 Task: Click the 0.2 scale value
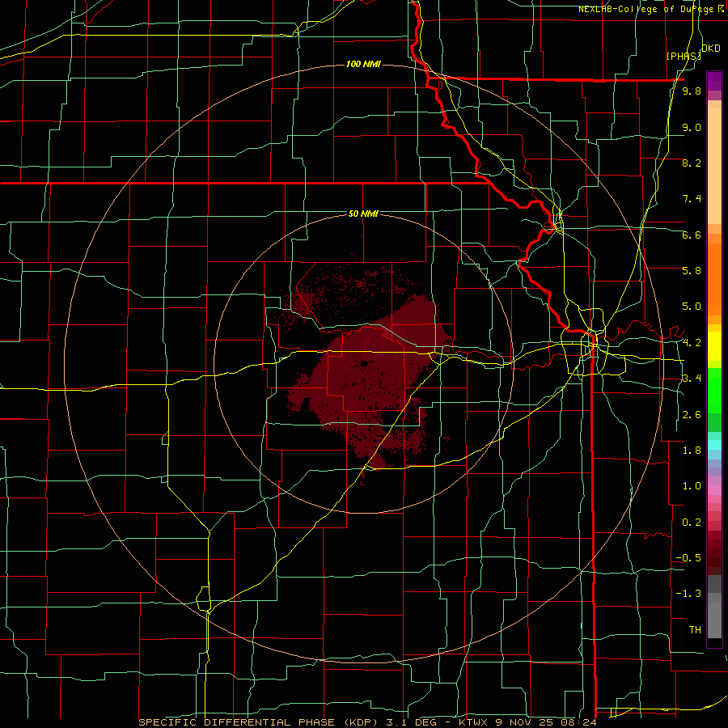tap(692, 523)
